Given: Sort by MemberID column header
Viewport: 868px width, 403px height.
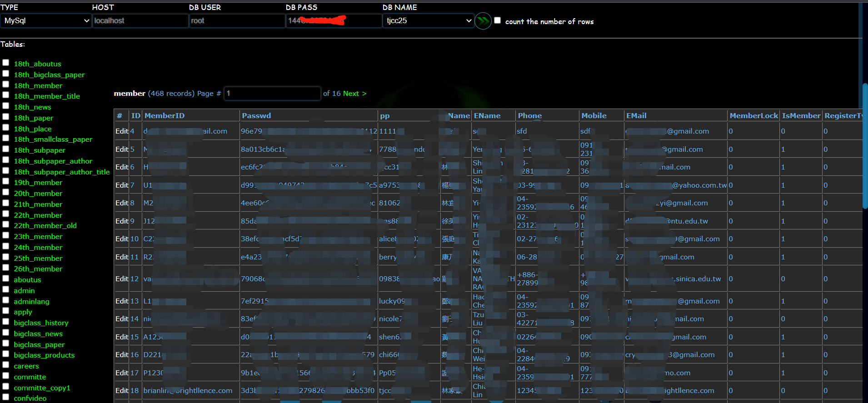Looking at the screenshot, I should pos(165,115).
